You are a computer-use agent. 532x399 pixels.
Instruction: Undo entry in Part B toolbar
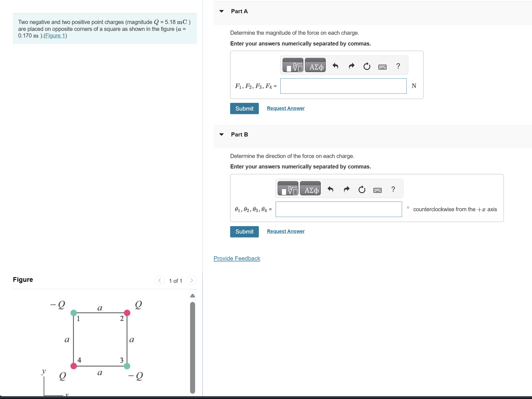pos(331,189)
